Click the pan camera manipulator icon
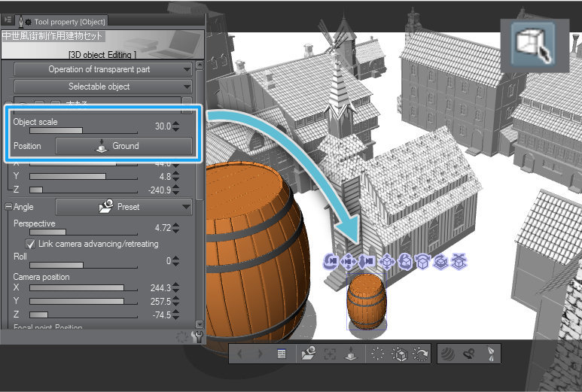This screenshot has height=392, width=582. click(x=349, y=261)
